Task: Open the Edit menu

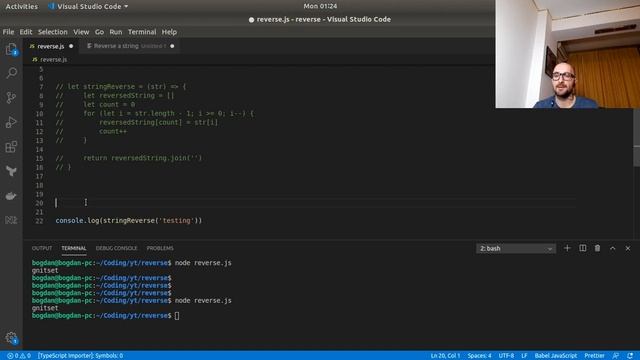Action: click(26, 32)
